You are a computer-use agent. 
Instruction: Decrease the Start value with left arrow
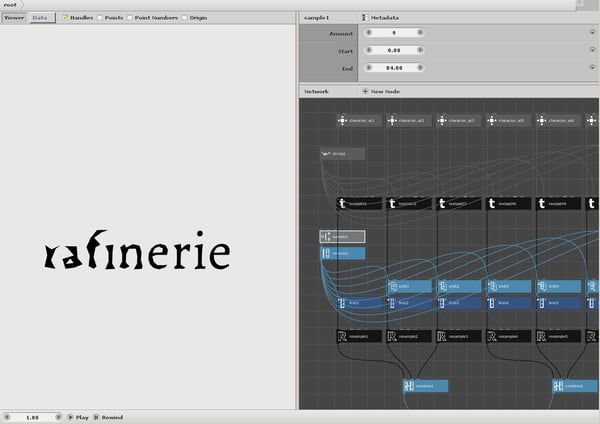click(368, 50)
